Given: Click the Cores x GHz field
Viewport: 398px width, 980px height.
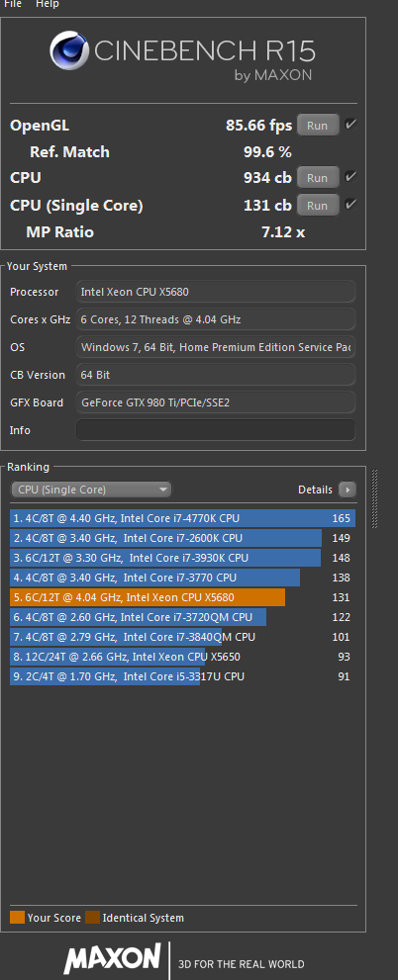Looking at the screenshot, I should pyautogui.click(x=216, y=319).
